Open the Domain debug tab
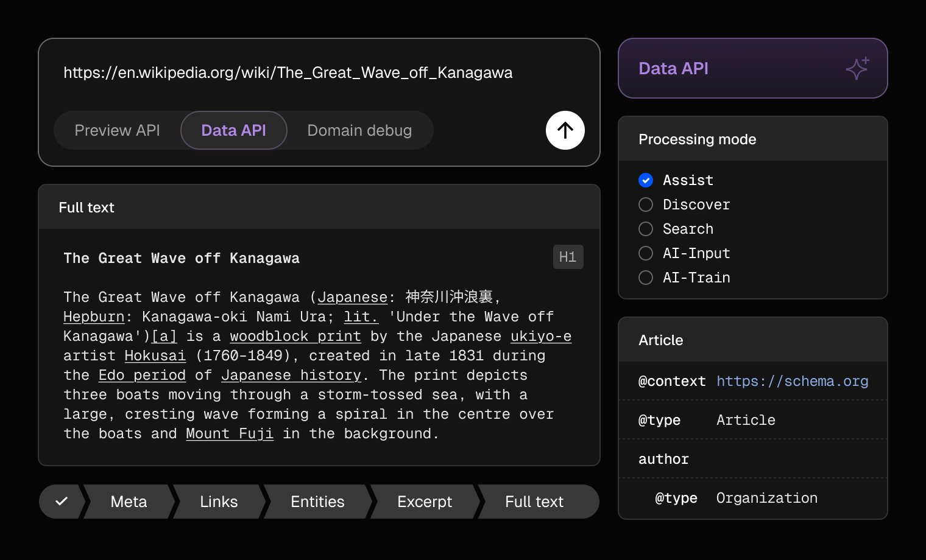Viewport: 926px width, 560px height. point(359,130)
